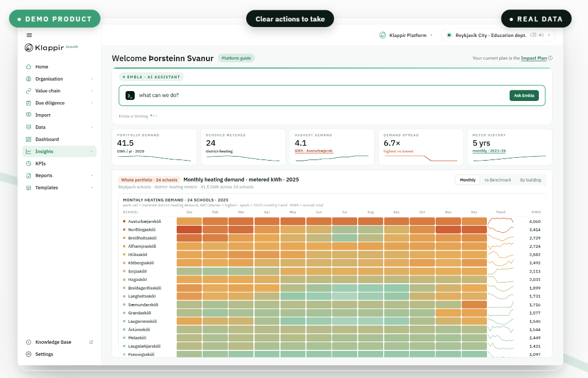The image size is (588, 378).
Task: Click the Knowledge Base icon
Action: [x=29, y=342]
